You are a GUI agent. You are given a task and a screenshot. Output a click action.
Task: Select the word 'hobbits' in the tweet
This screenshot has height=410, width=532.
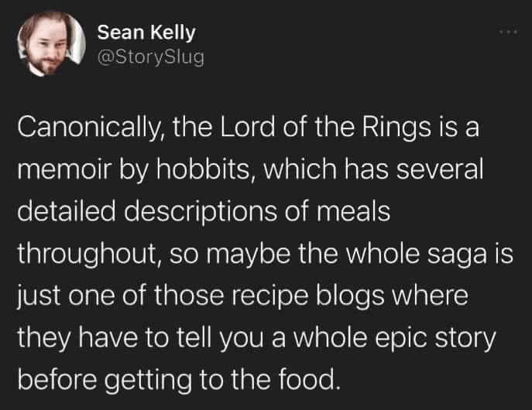pyautogui.click(x=203, y=169)
